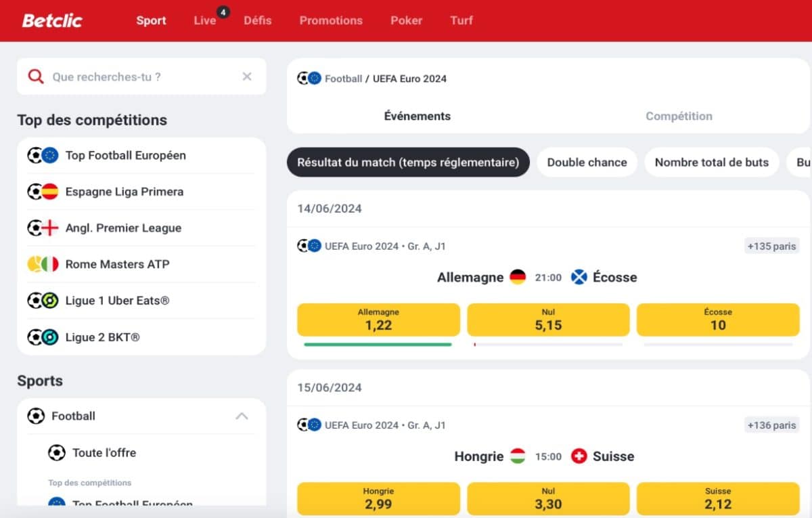
Task: Click the Écosse betting distribution bar
Action: click(x=718, y=344)
